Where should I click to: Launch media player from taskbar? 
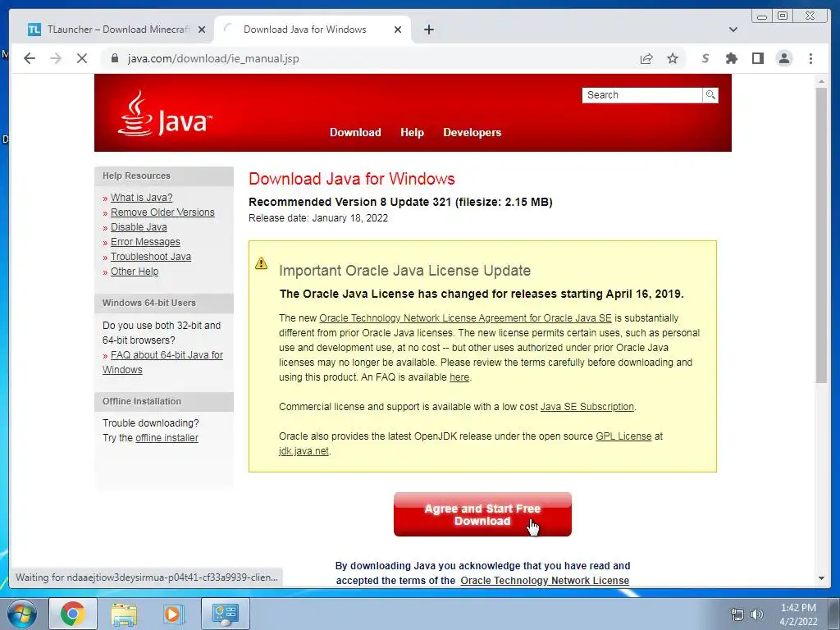coord(173,614)
